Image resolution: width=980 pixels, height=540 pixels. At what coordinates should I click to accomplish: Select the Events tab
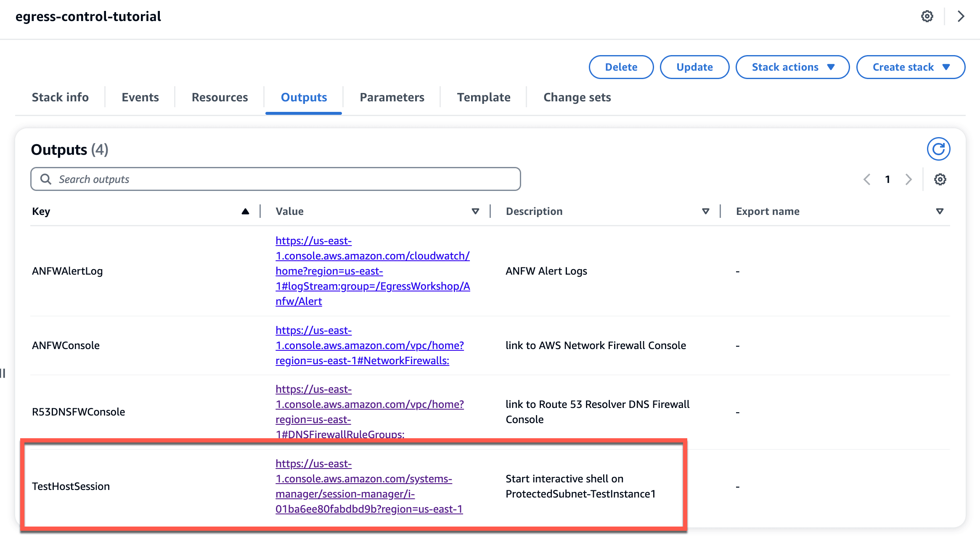pyautogui.click(x=140, y=96)
